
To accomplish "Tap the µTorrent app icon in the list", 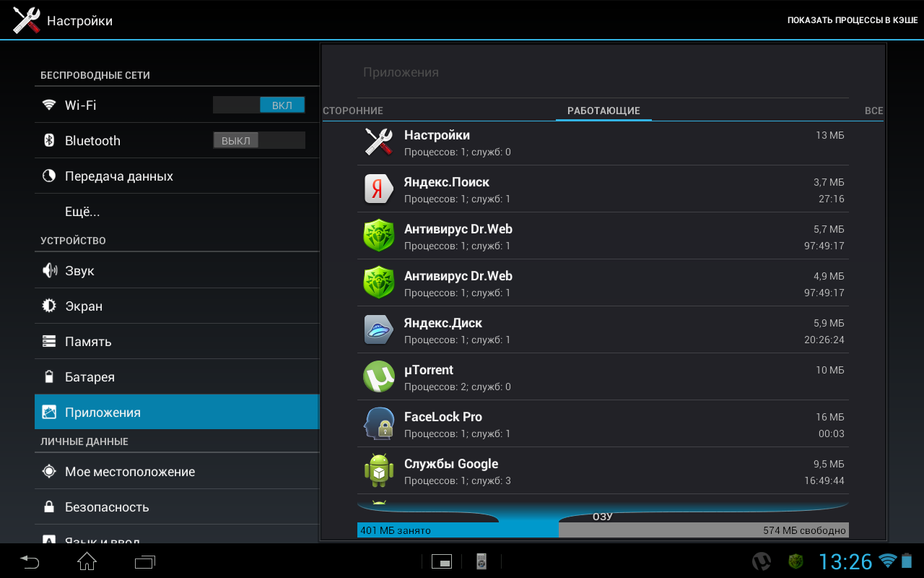I will (378, 376).
